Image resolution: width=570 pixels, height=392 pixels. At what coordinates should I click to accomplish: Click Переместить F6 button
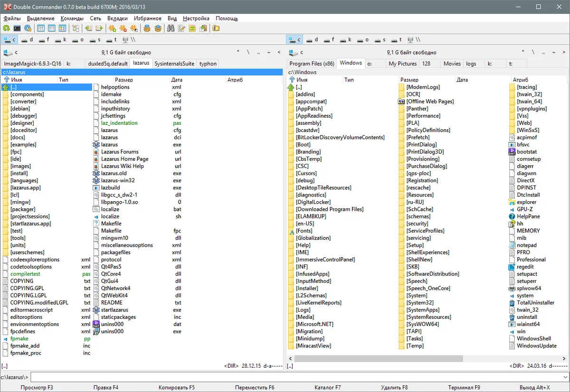coord(255,388)
